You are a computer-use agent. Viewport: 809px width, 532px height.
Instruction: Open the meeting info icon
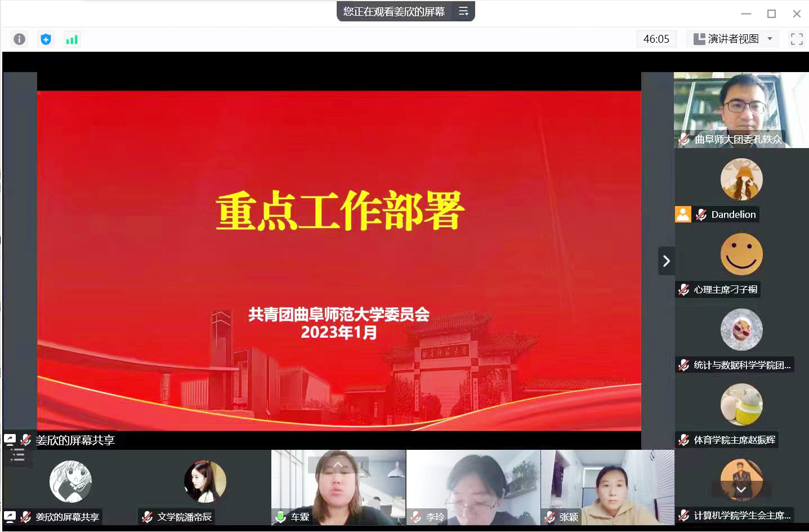click(19, 39)
